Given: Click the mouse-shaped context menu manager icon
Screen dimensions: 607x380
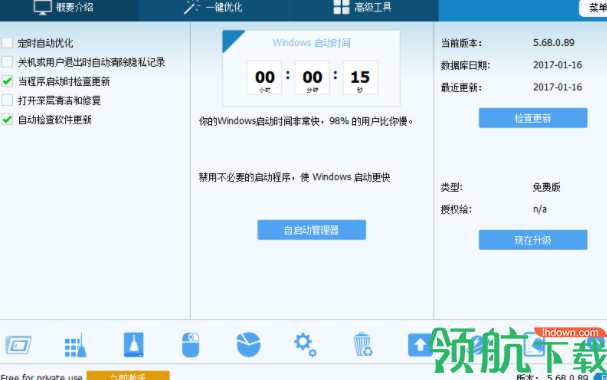Looking at the screenshot, I should pos(190,344).
